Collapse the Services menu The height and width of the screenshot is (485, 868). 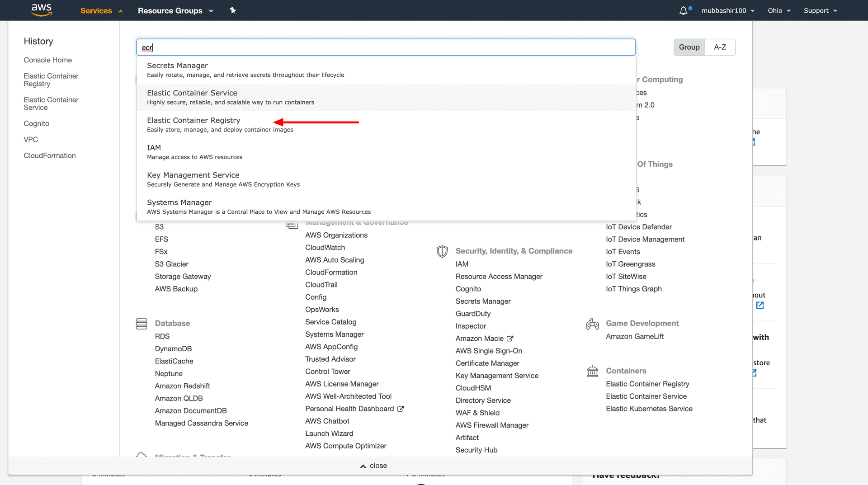101,10
